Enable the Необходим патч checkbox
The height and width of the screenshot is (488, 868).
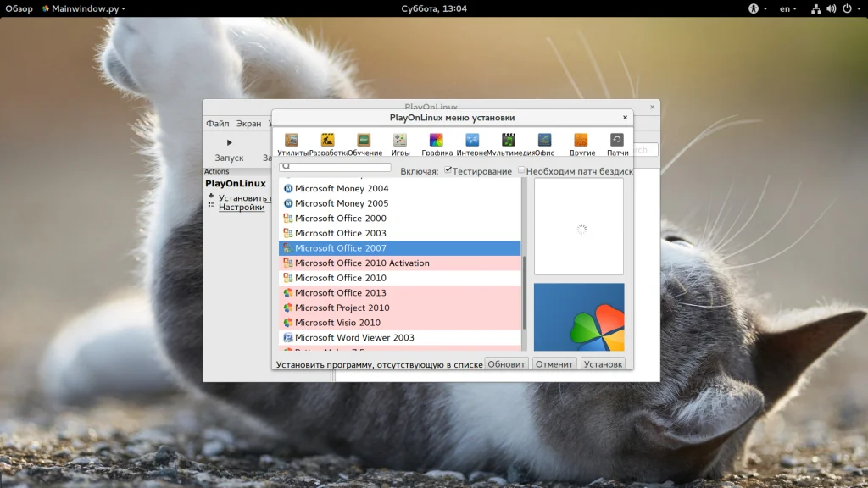(x=522, y=170)
